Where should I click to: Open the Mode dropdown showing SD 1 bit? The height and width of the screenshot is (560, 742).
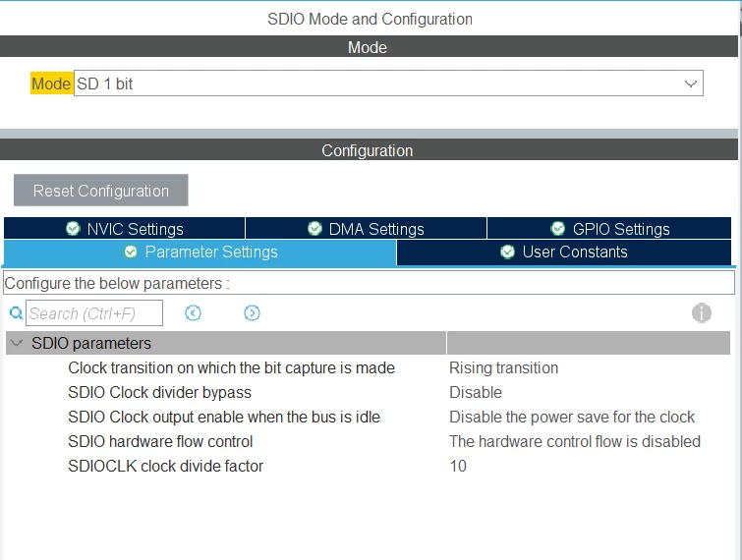tap(388, 84)
